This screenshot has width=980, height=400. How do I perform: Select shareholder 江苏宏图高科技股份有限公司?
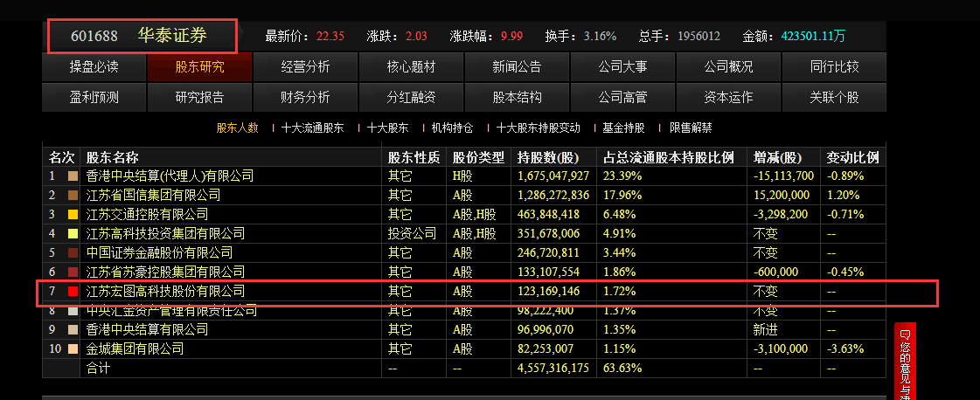coord(165,292)
